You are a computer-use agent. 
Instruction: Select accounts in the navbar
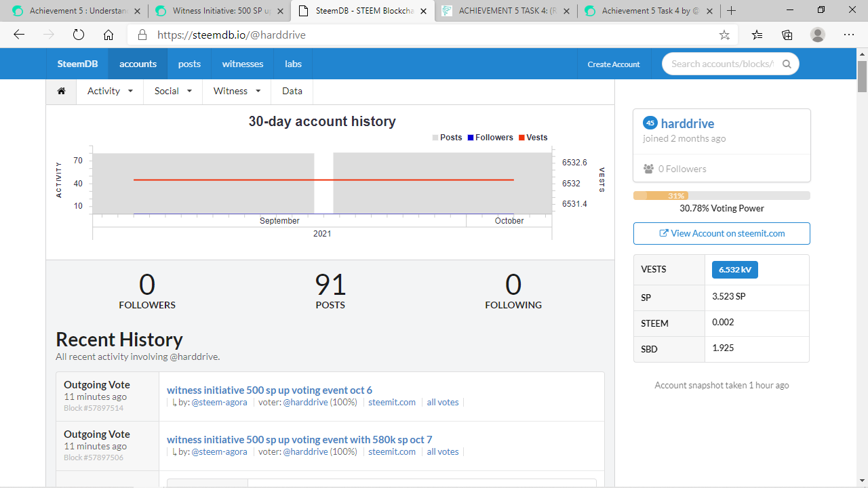[x=138, y=64]
